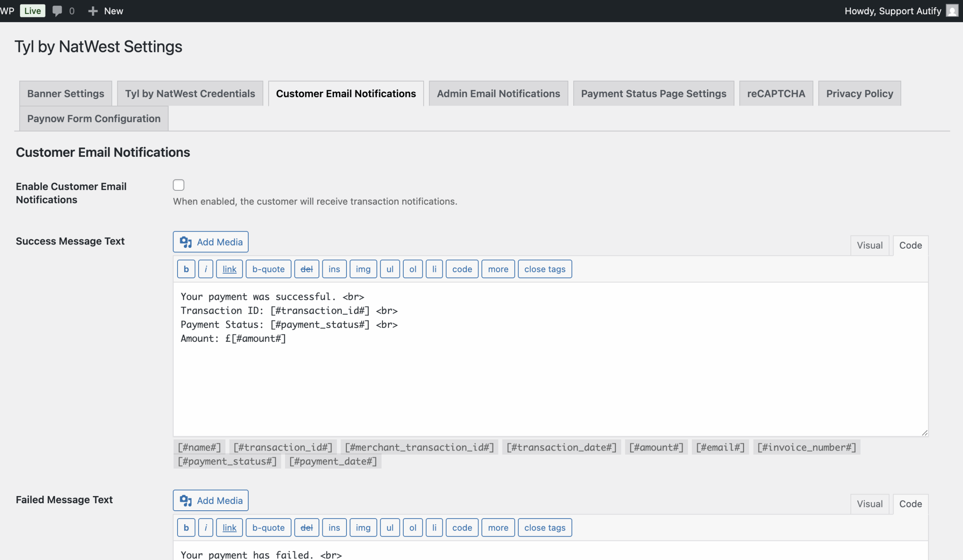Click the 'del' strikethrough button in failed editor
This screenshot has height=560, width=963.
(307, 528)
